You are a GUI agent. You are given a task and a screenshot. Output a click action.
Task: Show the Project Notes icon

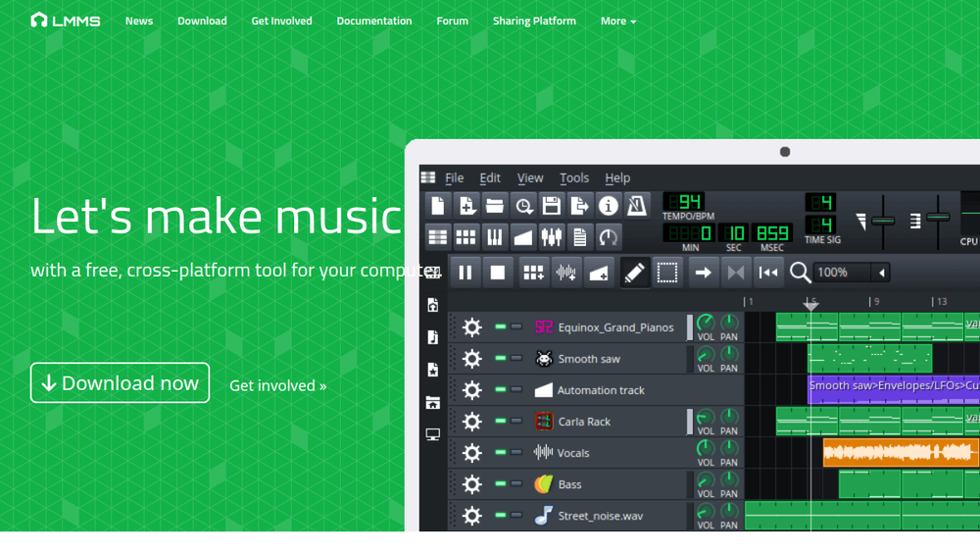(580, 237)
